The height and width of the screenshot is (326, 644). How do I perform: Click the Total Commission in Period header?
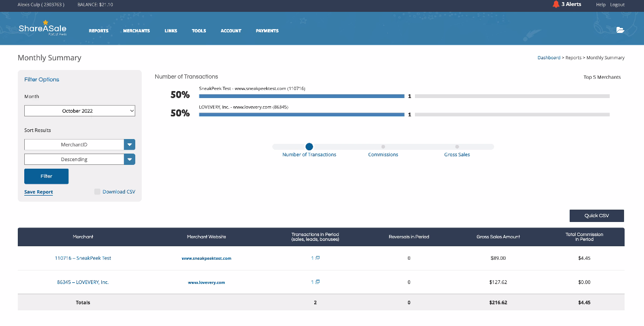584,237
